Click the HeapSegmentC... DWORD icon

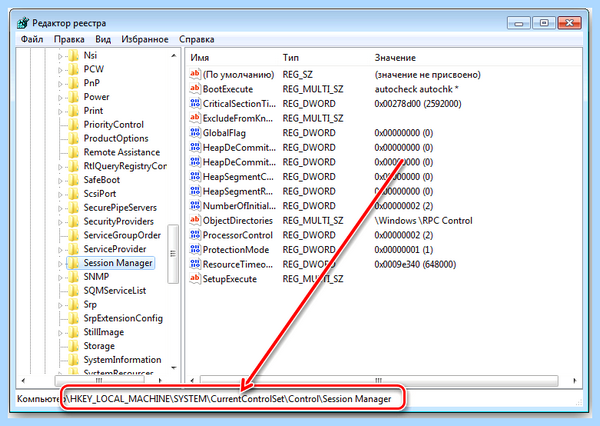pyautogui.click(x=195, y=176)
